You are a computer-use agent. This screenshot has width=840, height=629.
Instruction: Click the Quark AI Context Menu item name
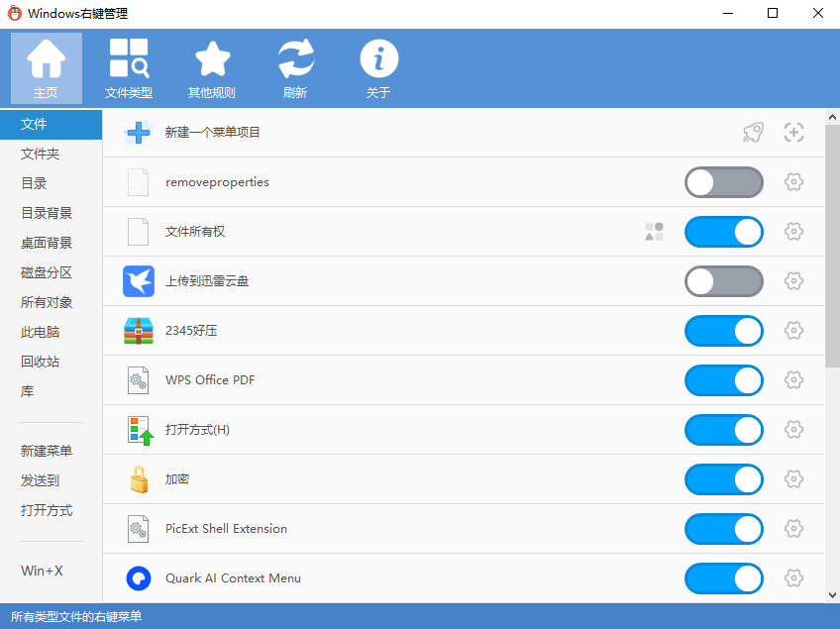pyautogui.click(x=233, y=578)
